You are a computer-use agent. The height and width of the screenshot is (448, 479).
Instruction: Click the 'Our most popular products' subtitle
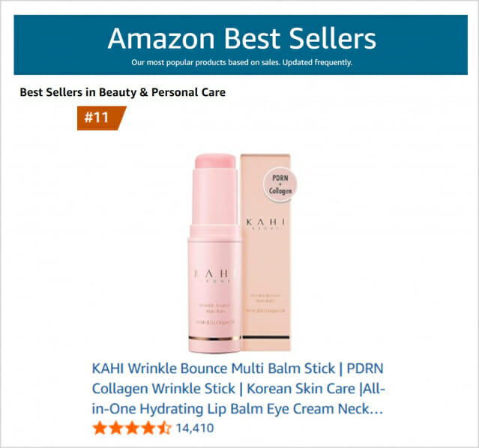tap(241, 62)
